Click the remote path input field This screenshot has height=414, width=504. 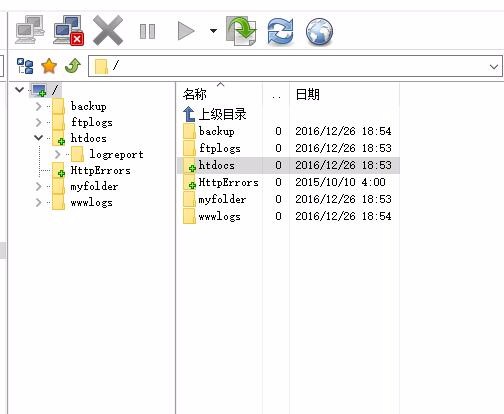(x=295, y=66)
